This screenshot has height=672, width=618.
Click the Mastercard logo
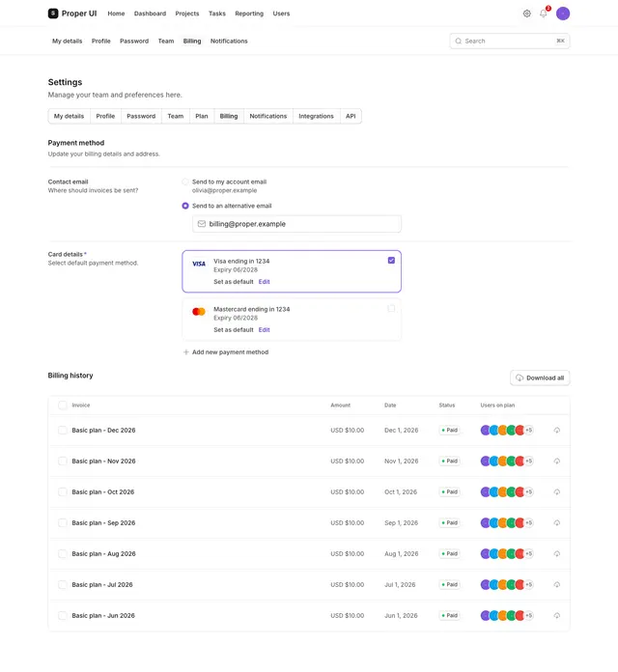(x=199, y=312)
